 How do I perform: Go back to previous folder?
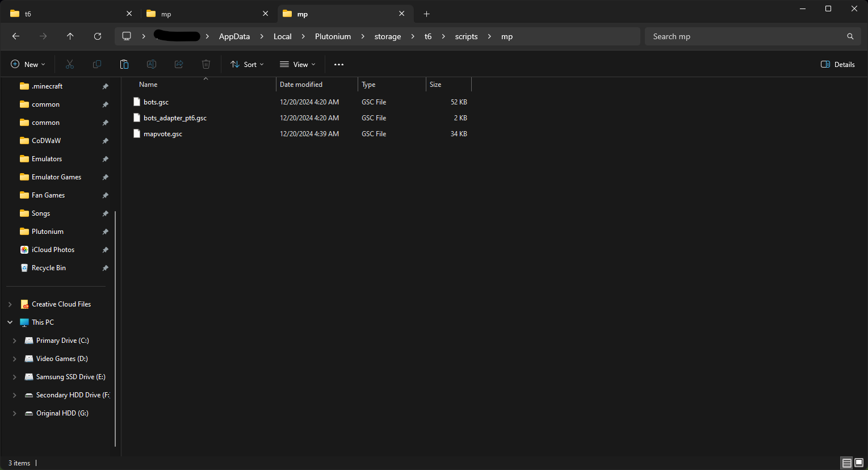[16, 36]
